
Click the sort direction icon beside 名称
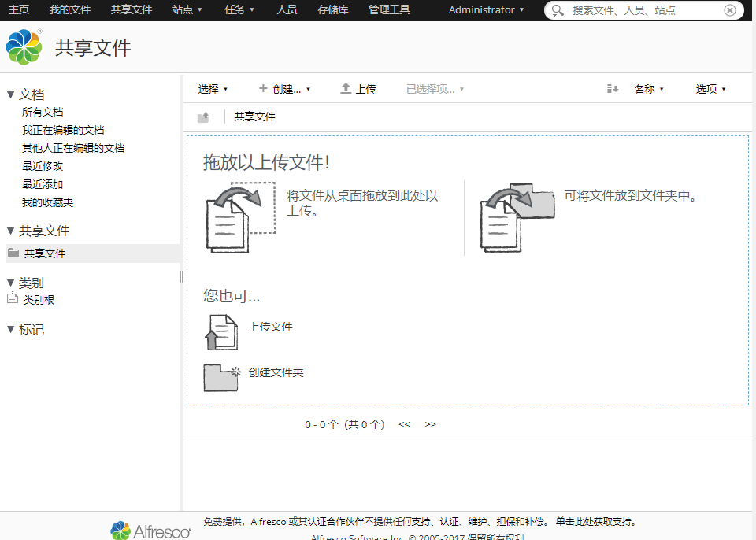point(613,89)
